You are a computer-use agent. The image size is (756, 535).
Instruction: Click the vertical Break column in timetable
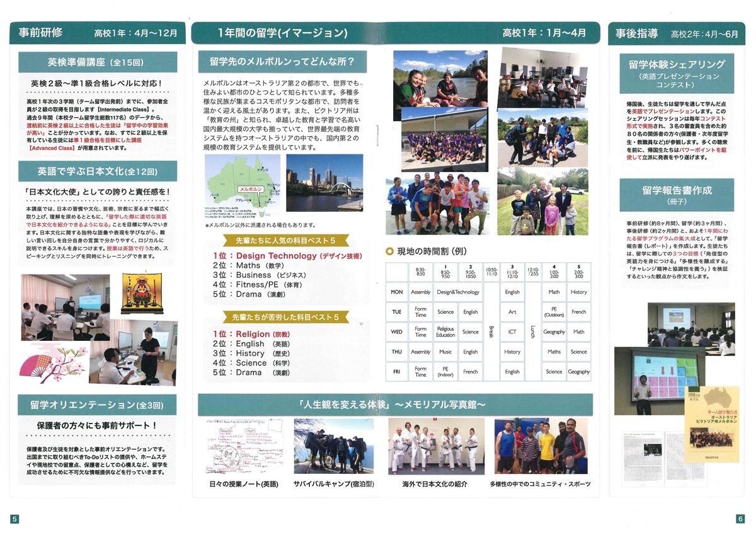pos(491,332)
